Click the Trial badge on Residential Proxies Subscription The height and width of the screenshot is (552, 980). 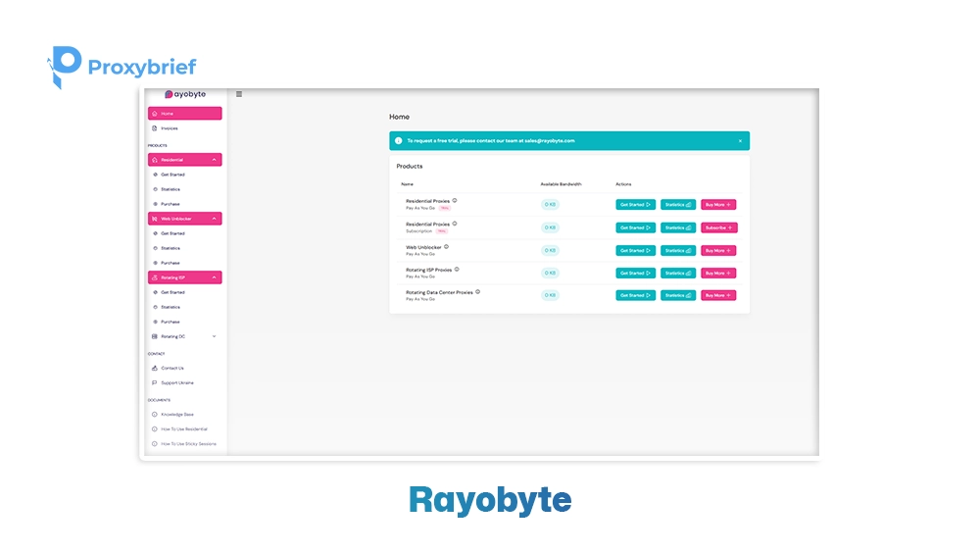pyautogui.click(x=441, y=231)
